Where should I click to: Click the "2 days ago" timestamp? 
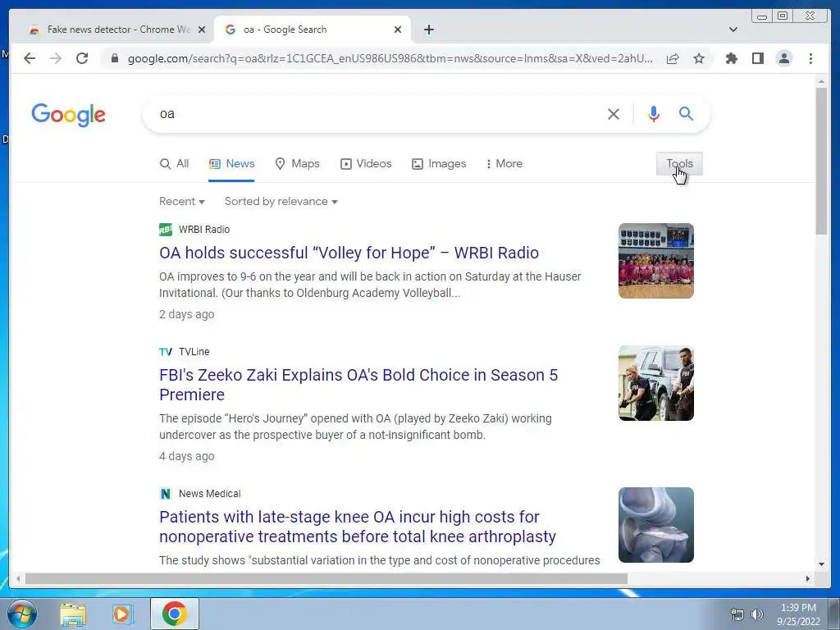point(186,314)
